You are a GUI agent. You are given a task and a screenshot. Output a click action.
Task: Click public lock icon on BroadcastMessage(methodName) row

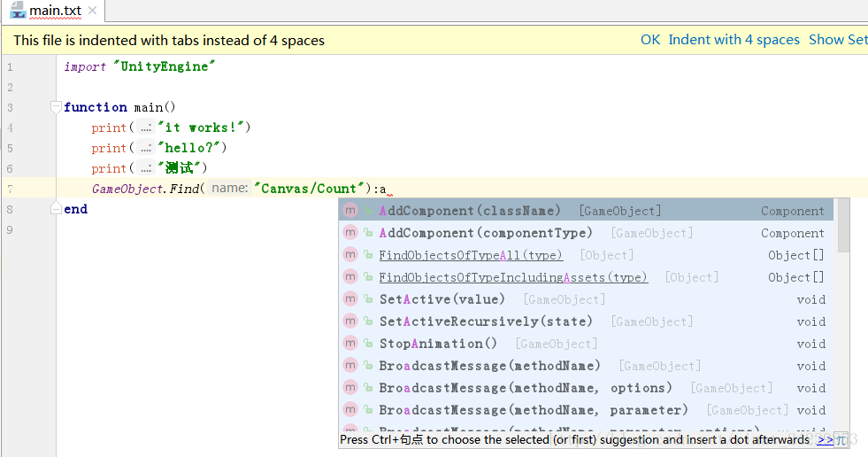click(368, 366)
